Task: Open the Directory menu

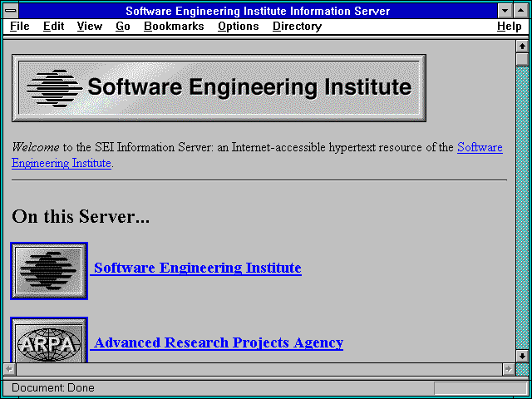Action: [x=297, y=27]
